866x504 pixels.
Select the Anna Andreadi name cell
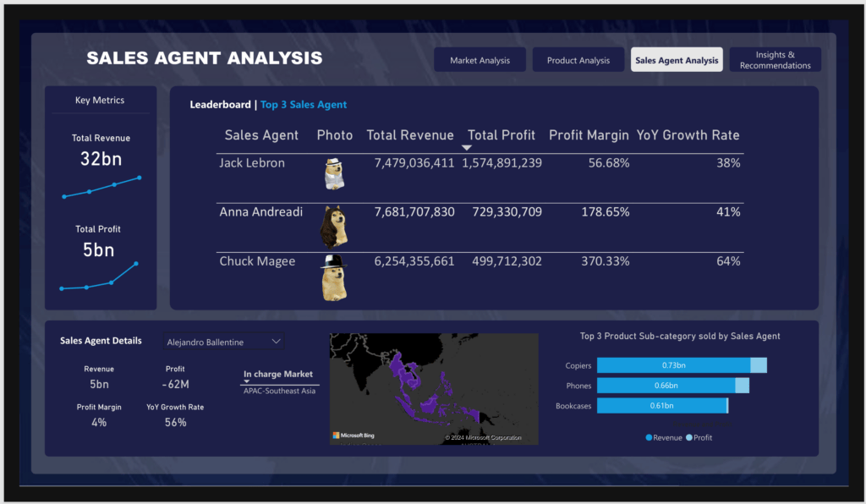coord(260,212)
